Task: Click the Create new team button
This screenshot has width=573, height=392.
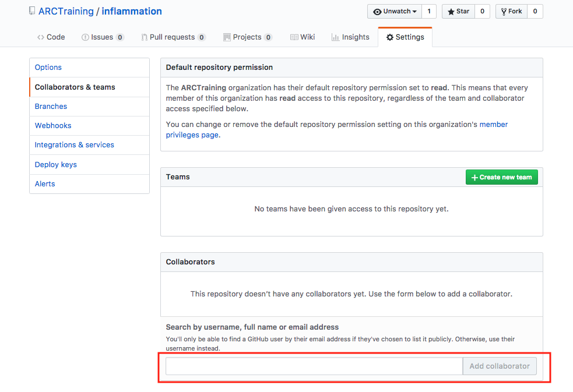Action: coord(501,177)
